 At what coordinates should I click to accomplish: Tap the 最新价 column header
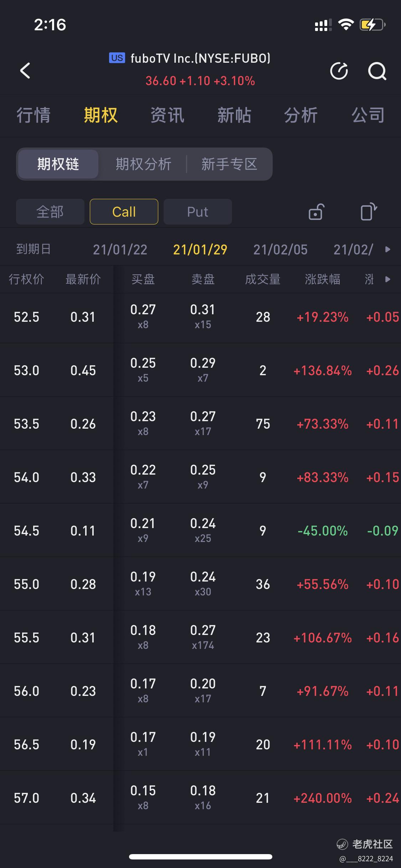[83, 279]
